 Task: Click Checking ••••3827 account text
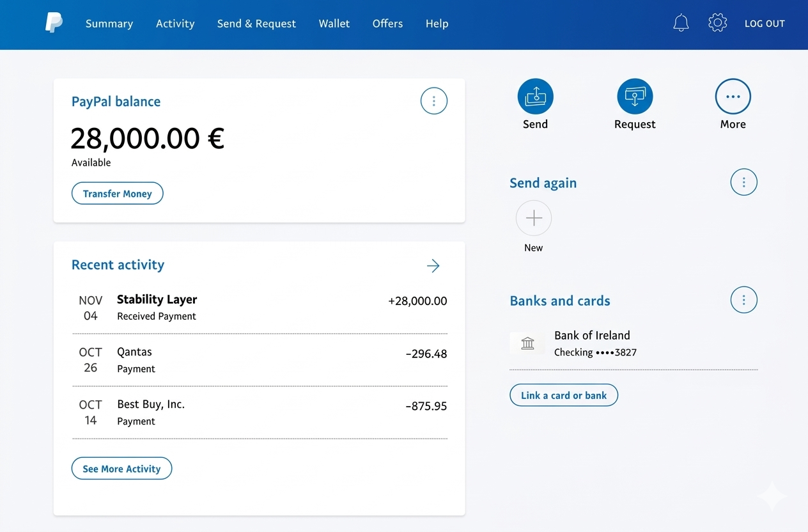595,352
